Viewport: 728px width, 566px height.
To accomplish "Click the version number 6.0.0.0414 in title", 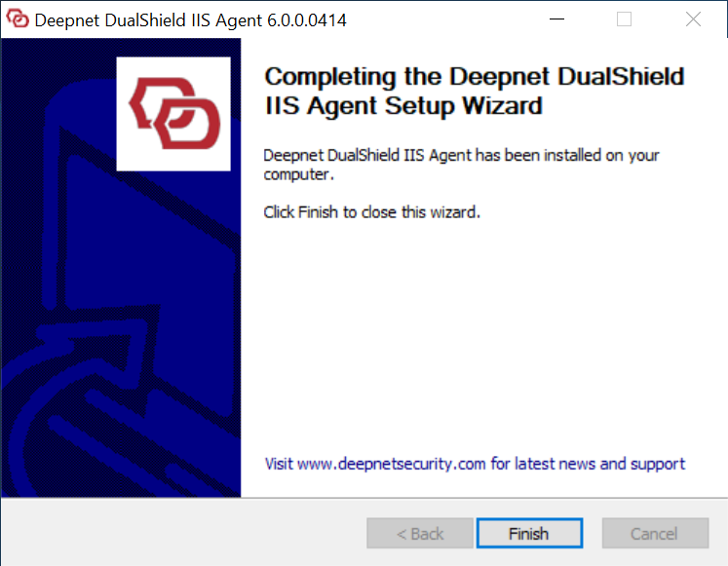I will (307, 20).
